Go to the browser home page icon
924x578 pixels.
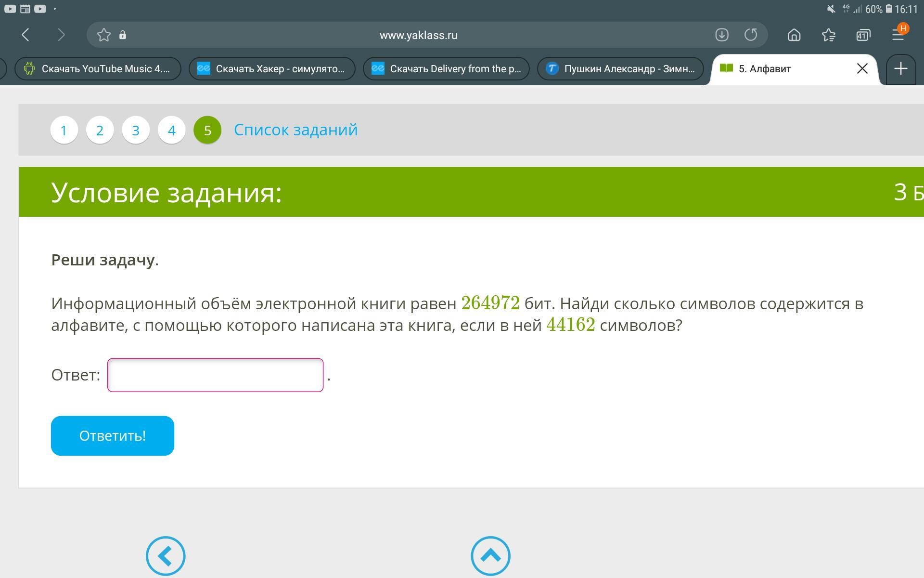tap(794, 35)
